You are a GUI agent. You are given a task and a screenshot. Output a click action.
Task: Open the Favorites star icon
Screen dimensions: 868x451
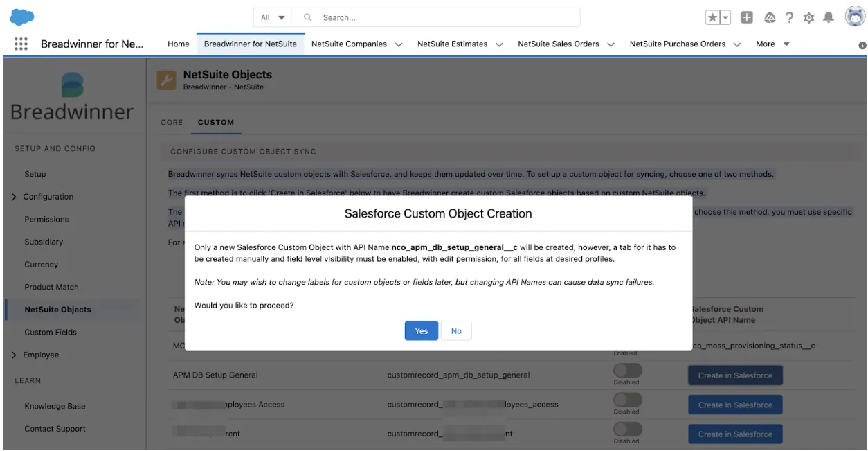coord(712,18)
